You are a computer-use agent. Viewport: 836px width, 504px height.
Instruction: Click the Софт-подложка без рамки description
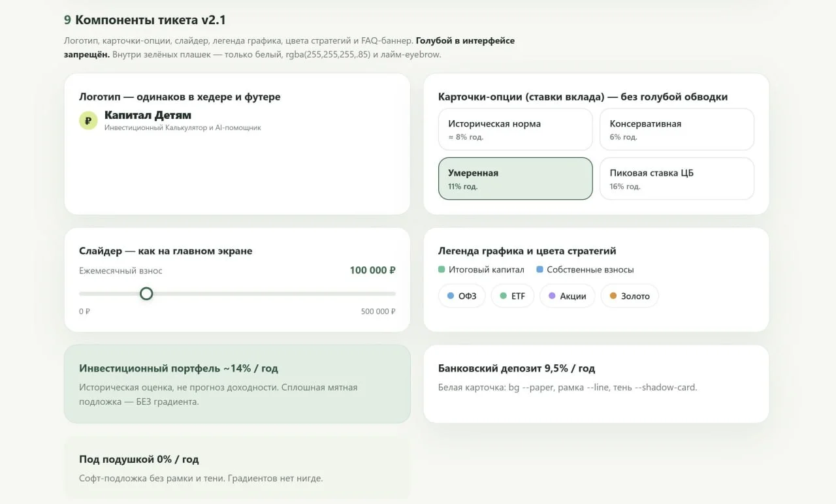coord(201,478)
